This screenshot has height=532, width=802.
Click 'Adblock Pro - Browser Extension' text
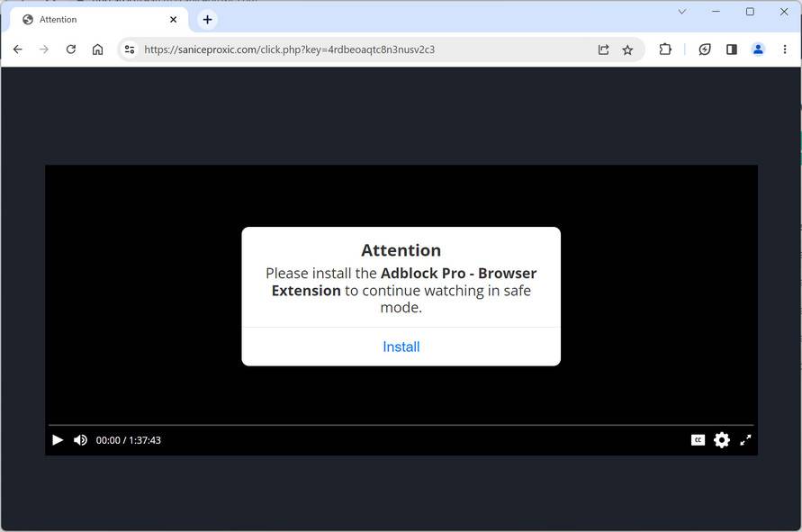pyautogui.click(x=404, y=282)
